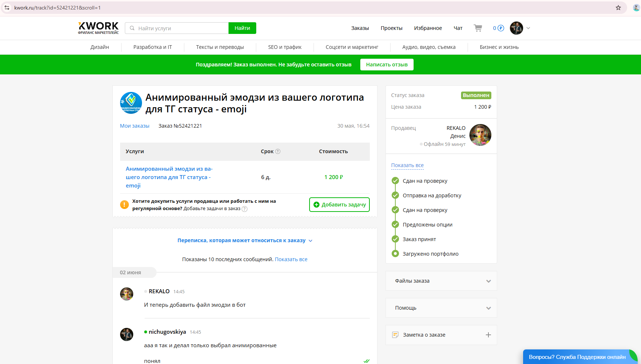This screenshot has height=364, width=641.
Task: Bookmark page with star icon
Action: pyautogui.click(x=618, y=8)
